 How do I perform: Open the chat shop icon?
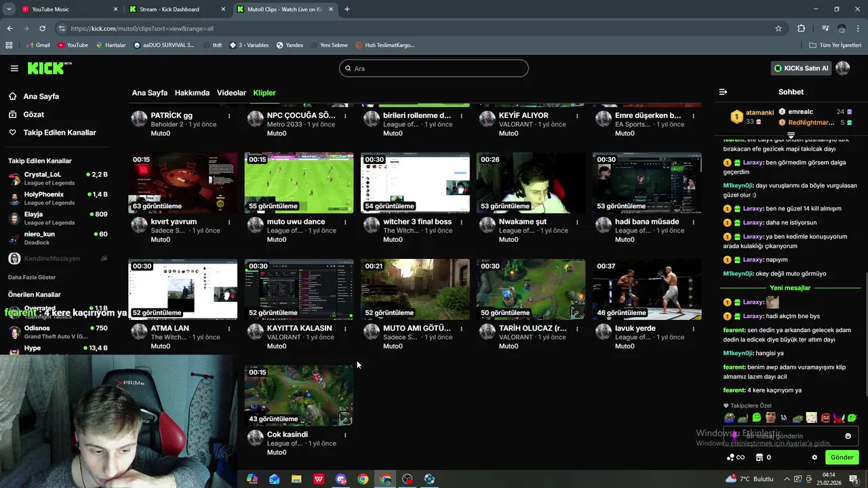(759, 457)
